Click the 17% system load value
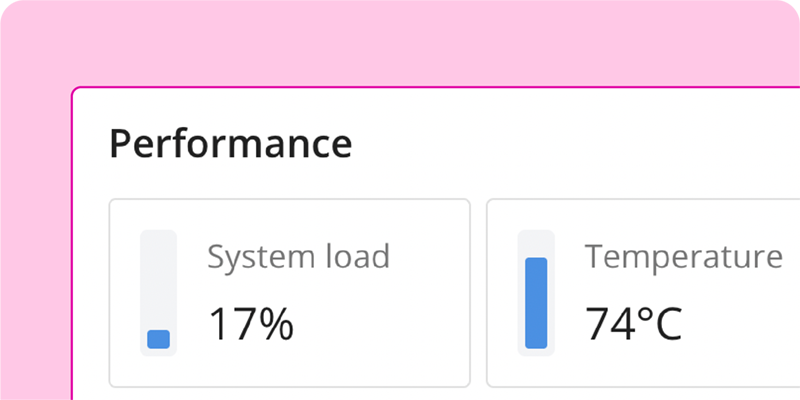 click(x=251, y=324)
